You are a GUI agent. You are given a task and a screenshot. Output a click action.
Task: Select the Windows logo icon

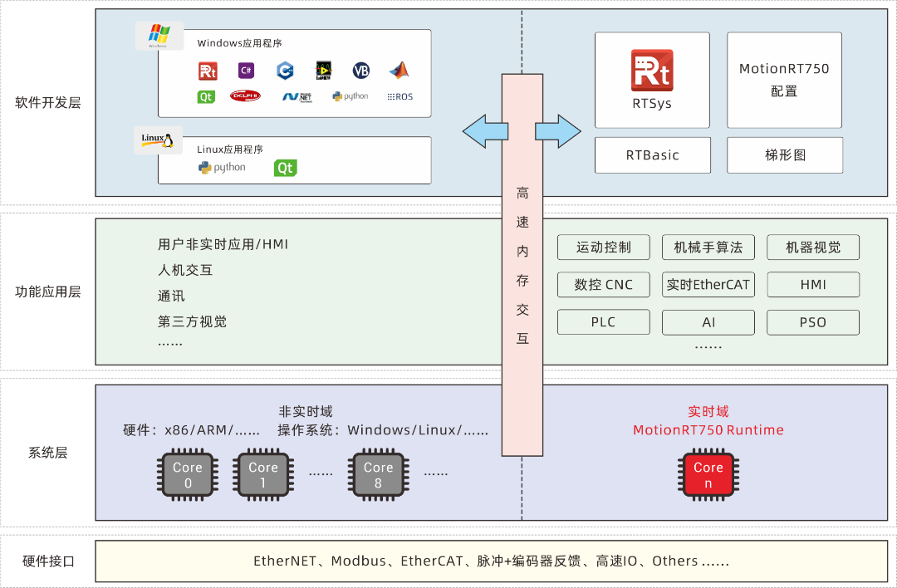(159, 35)
